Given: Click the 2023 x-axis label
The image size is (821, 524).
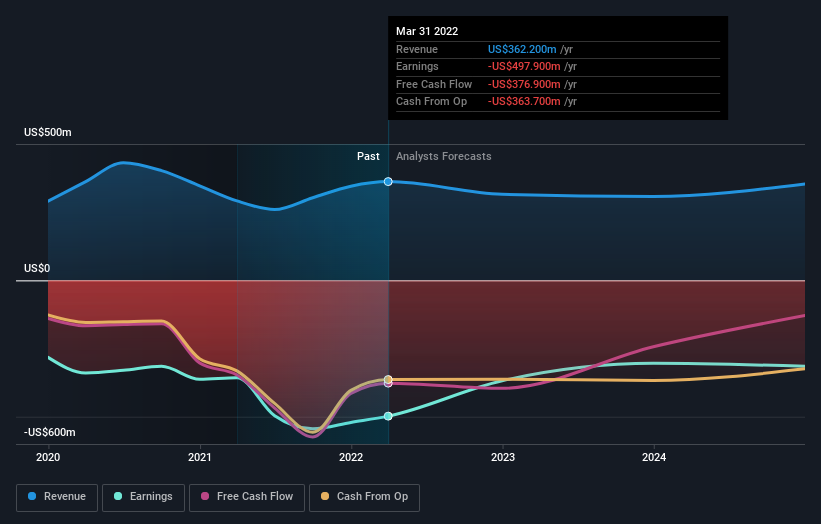Looking at the screenshot, I should tap(503, 457).
